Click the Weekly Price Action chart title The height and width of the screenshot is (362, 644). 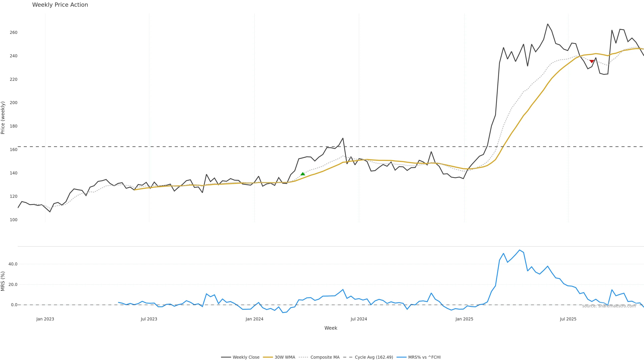[60, 5]
